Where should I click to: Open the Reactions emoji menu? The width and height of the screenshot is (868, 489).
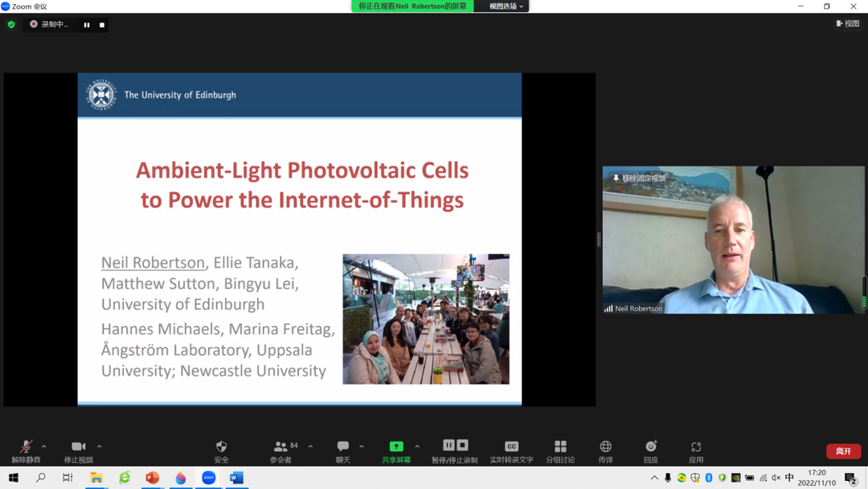(x=651, y=448)
